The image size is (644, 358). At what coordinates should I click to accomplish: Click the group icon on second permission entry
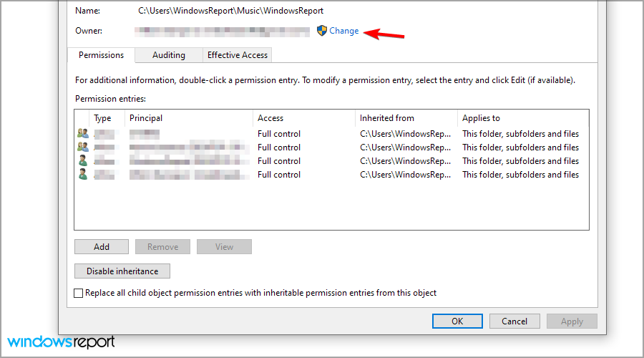coord(83,147)
